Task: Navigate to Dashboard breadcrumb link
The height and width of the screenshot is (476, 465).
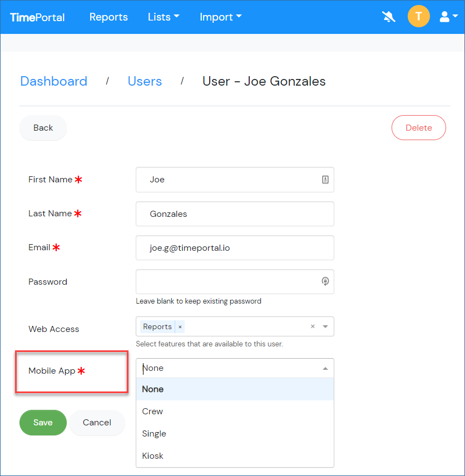Action: tap(54, 81)
